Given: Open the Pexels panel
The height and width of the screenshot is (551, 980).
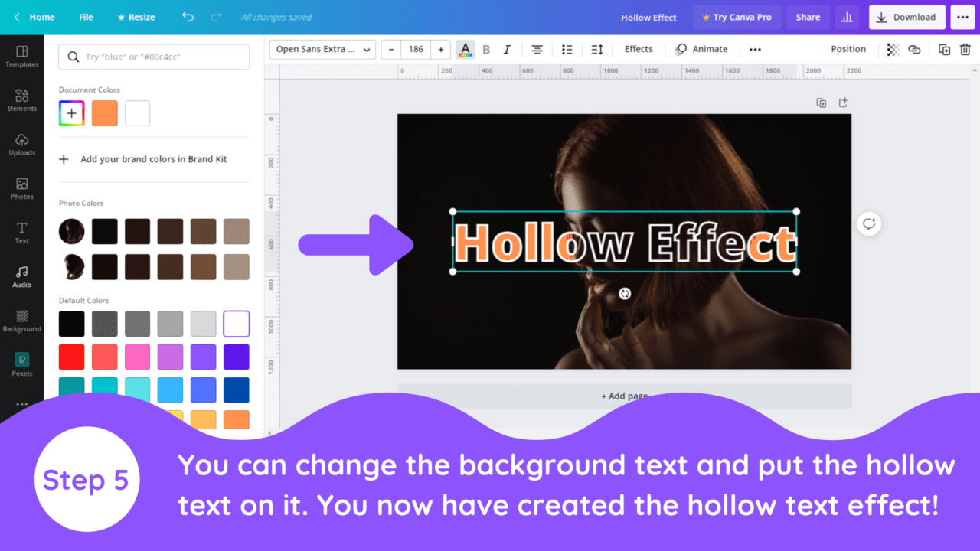Looking at the screenshot, I should tap(22, 363).
